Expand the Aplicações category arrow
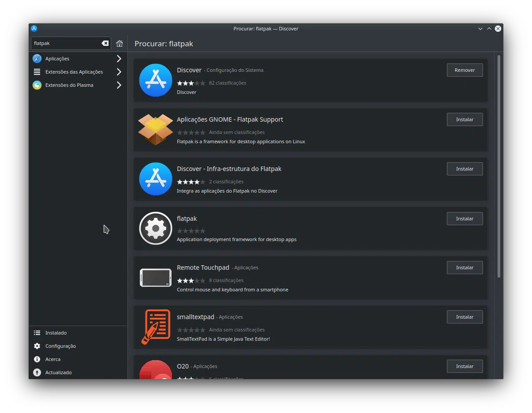 [119, 59]
